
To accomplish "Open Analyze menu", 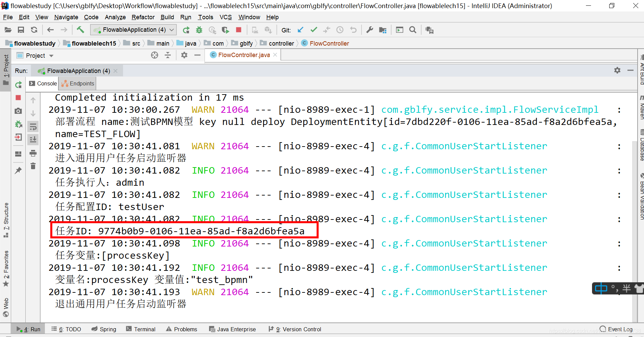I will click(x=115, y=17).
